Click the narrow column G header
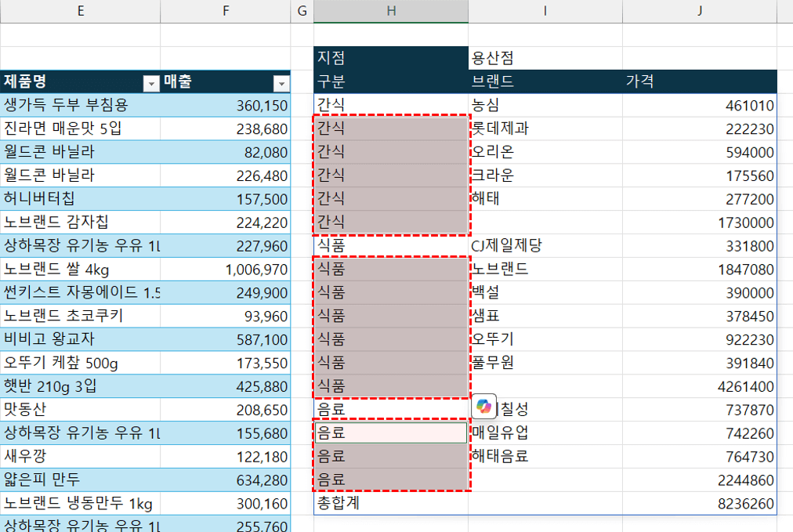This screenshot has width=793, height=532. (302, 11)
